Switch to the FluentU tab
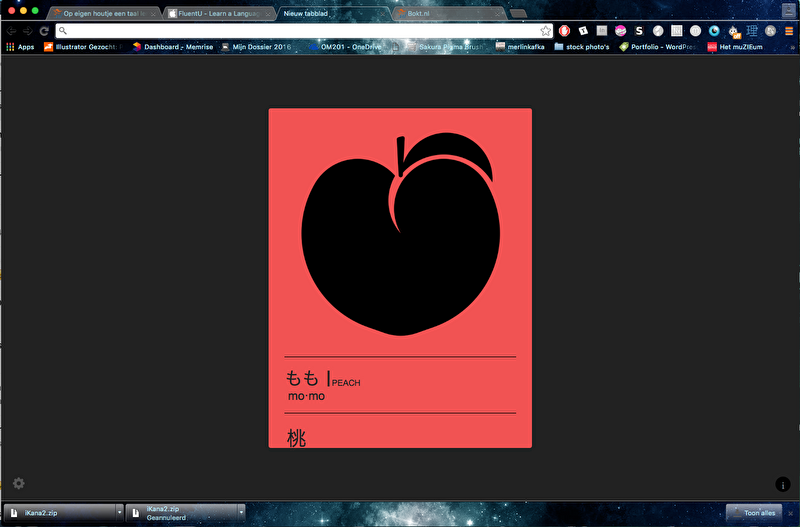The image size is (800, 527). (215, 14)
